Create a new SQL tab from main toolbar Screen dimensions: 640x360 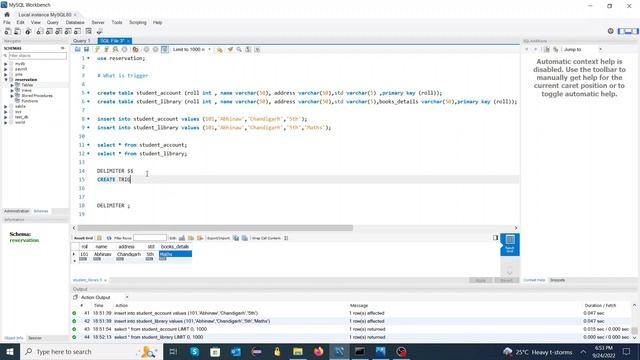pos(8,31)
